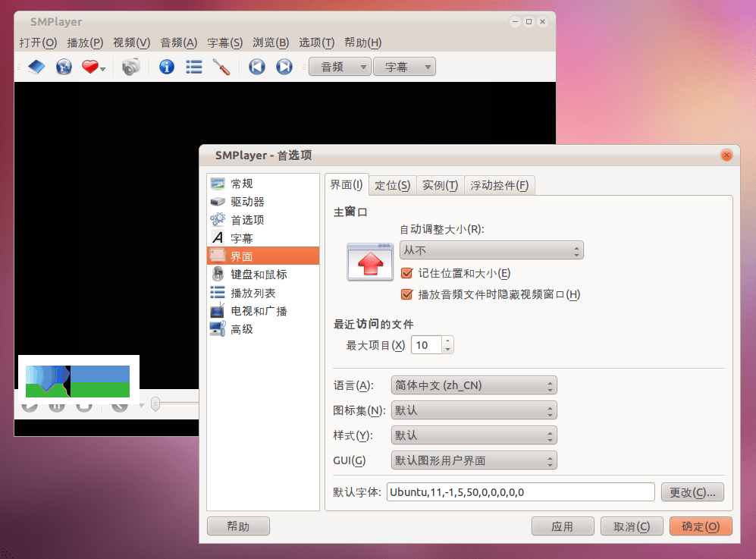This screenshot has width=756, height=559.
Task: Open the 打开(O) menu
Action: (x=38, y=42)
